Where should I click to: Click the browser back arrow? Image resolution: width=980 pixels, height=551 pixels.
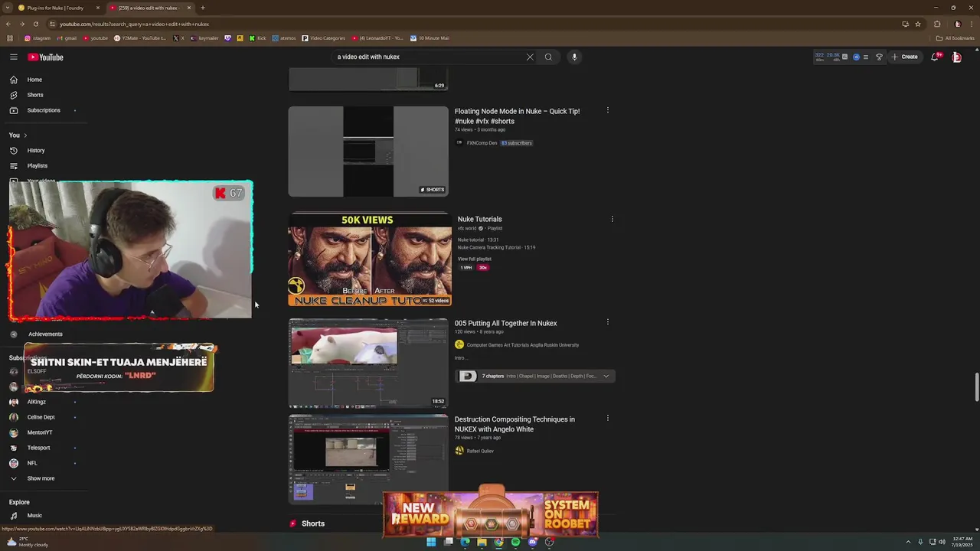point(8,24)
